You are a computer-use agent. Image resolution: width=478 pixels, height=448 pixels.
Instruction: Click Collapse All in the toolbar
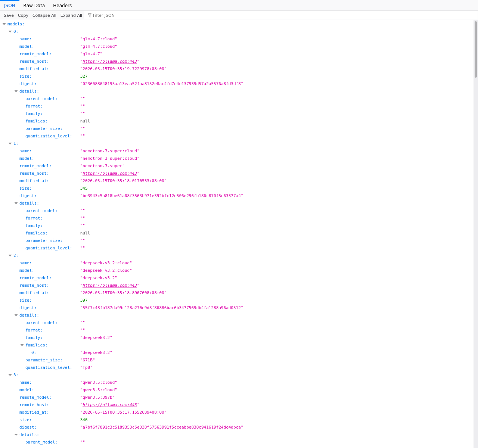pos(44,15)
